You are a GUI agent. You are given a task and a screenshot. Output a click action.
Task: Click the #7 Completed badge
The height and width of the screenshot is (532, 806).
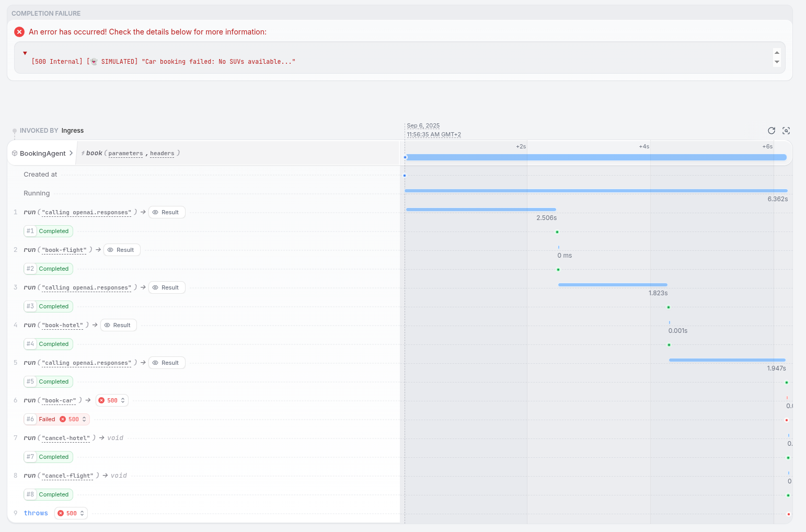pos(48,457)
